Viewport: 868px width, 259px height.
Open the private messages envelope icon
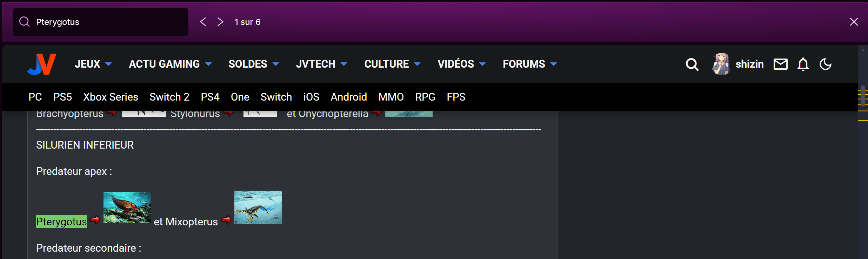(x=780, y=64)
